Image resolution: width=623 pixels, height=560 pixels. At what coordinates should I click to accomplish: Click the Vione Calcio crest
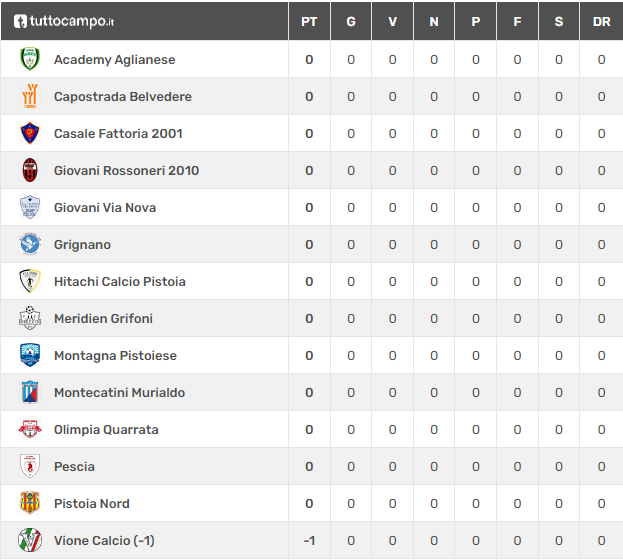pos(30,540)
